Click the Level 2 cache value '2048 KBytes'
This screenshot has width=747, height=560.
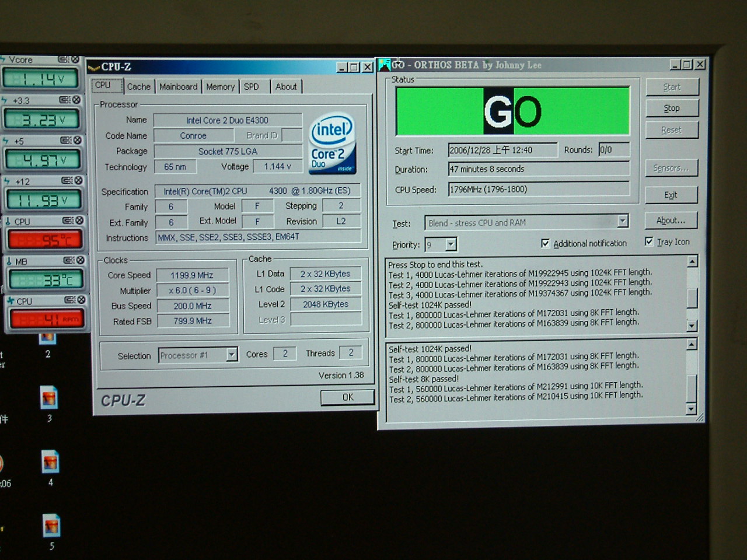click(x=326, y=304)
